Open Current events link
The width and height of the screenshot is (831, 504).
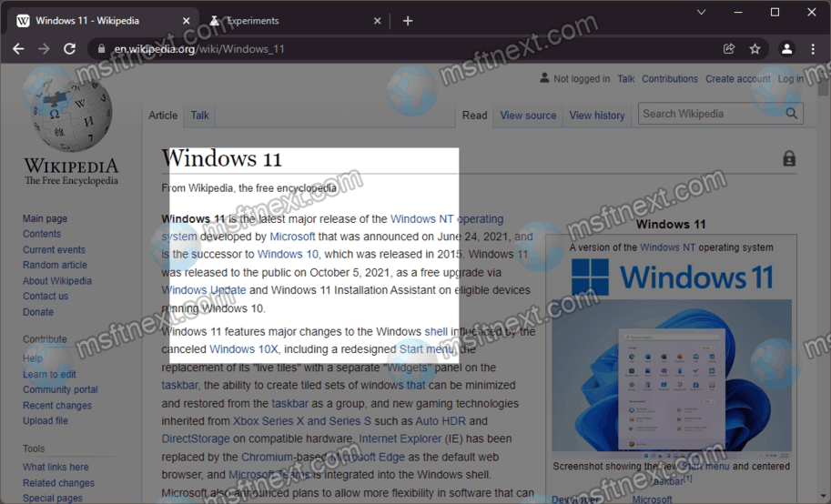pos(54,249)
